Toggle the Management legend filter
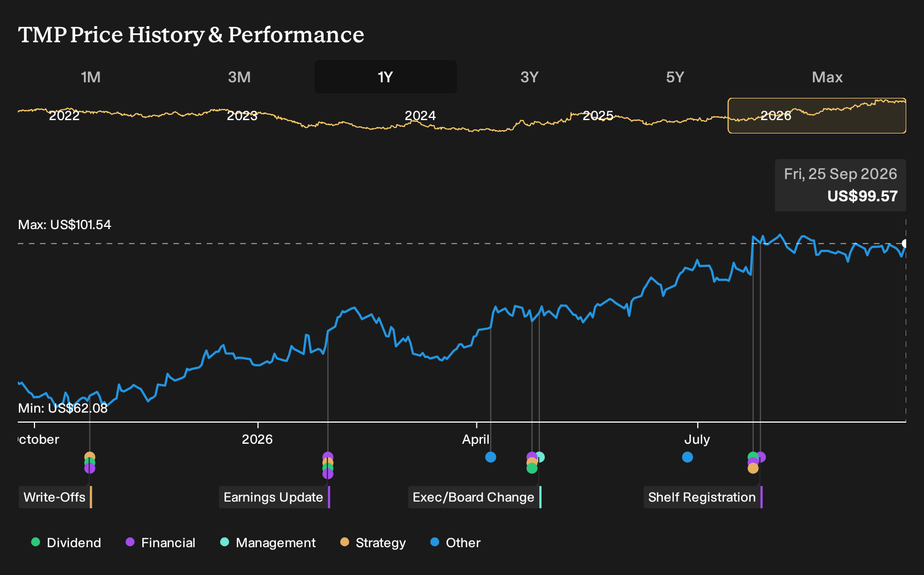This screenshot has height=575, width=924. point(268,543)
